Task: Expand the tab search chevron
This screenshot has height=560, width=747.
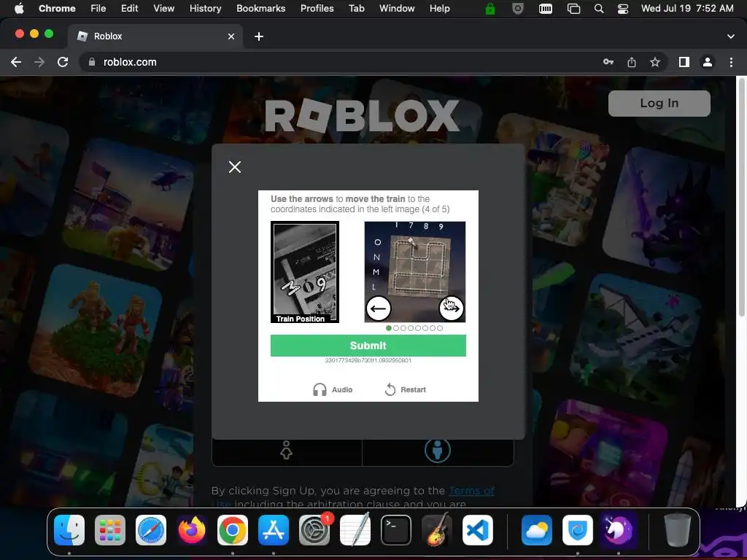Action: tap(731, 36)
